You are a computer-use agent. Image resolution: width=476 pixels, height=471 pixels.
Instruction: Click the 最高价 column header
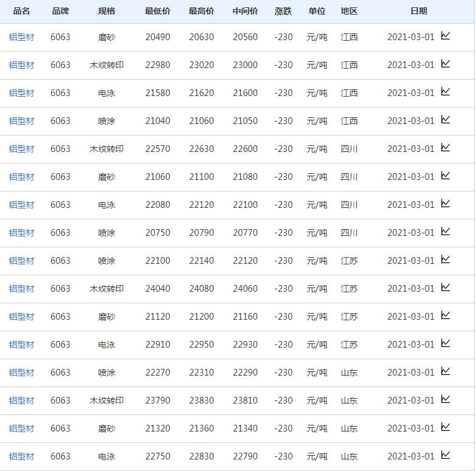[x=201, y=11]
